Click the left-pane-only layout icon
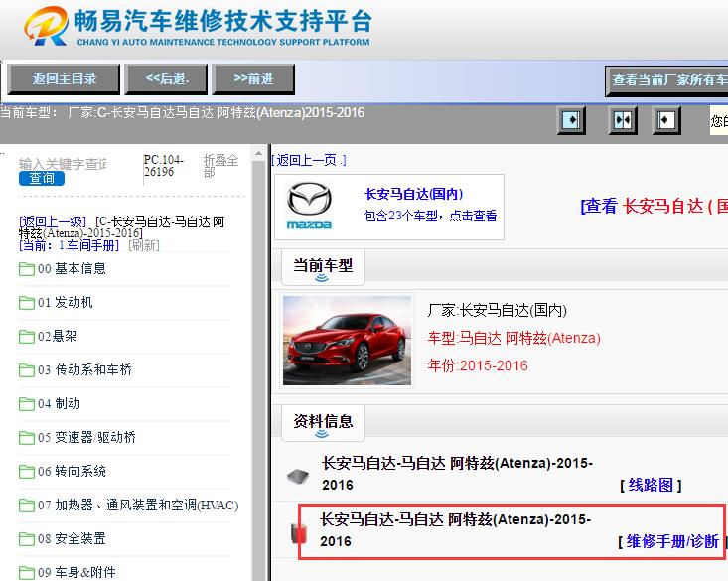Viewport: 728px width, 581px height. point(571,120)
